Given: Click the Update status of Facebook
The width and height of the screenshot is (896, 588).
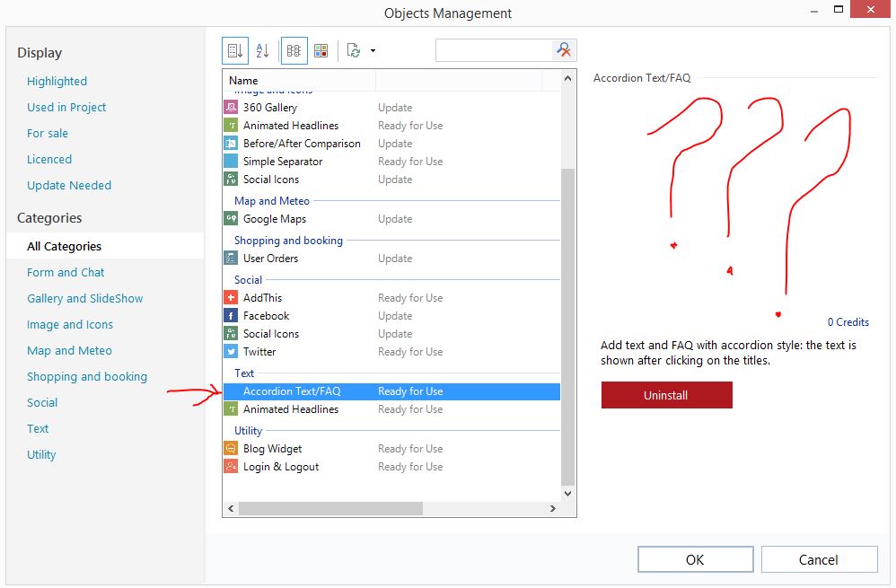Looking at the screenshot, I should [x=395, y=315].
